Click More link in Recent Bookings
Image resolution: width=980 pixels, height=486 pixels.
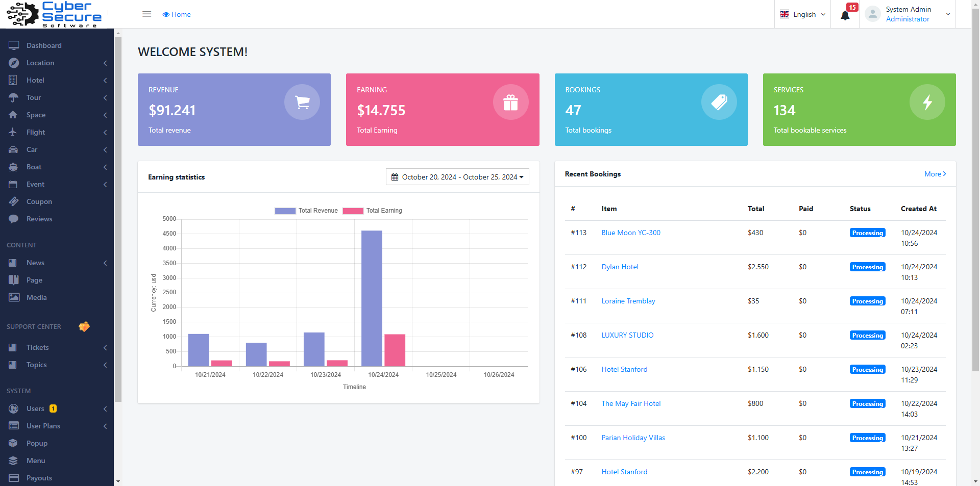(935, 174)
